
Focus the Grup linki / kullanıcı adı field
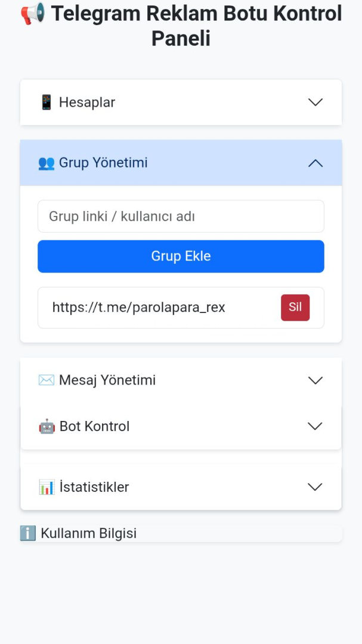pyautogui.click(x=181, y=216)
